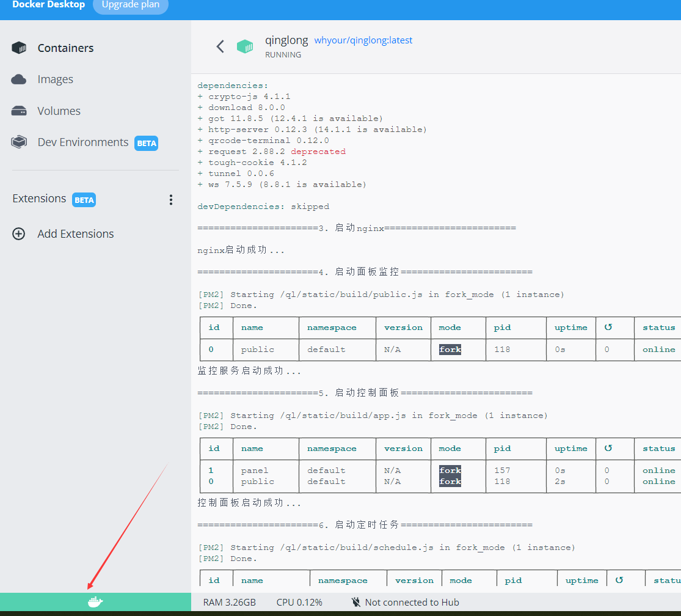This screenshot has height=616, width=681.
Task: Click the Upgrade plan button
Action: (131, 5)
